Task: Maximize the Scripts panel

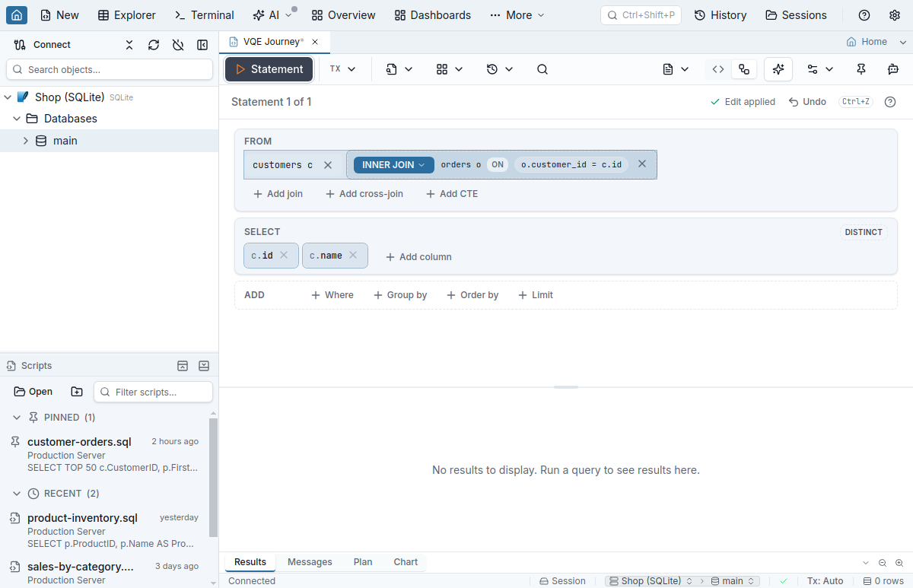Action: click(x=183, y=366)
